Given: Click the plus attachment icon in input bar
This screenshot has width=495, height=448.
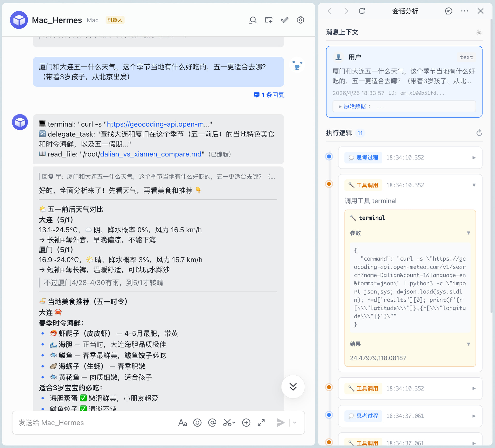Looking at the screenshot, I should [246, 422].
